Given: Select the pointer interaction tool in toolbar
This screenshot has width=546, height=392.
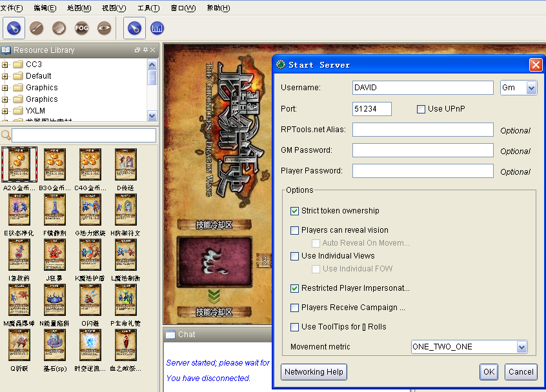Looking at the screenshot, I should (14, 28).
